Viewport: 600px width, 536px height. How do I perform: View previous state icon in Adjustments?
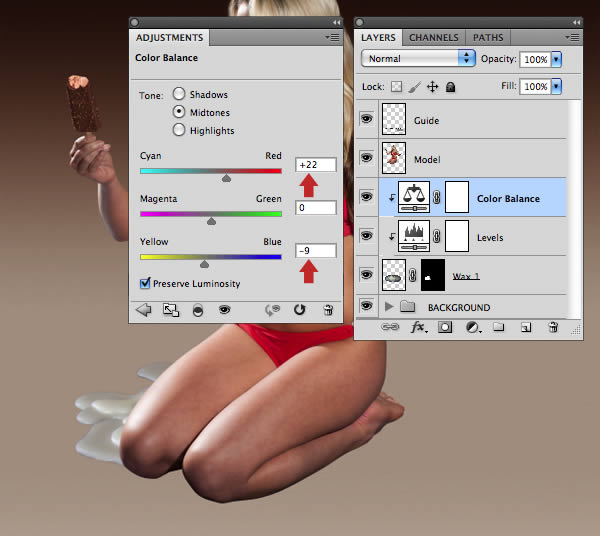pyautogui.click(x=272, y=310)
